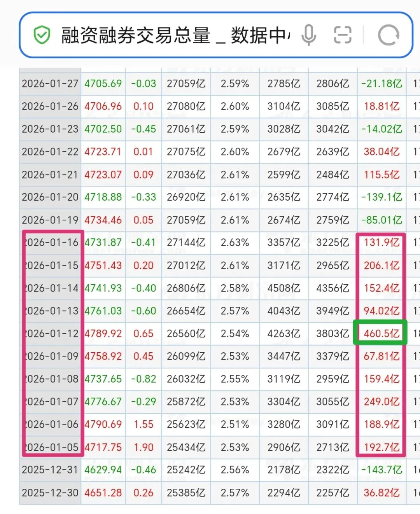Click net buy cell 67.81亿
The height and width of the screenshot is (514, 420).
coord(381,356)
